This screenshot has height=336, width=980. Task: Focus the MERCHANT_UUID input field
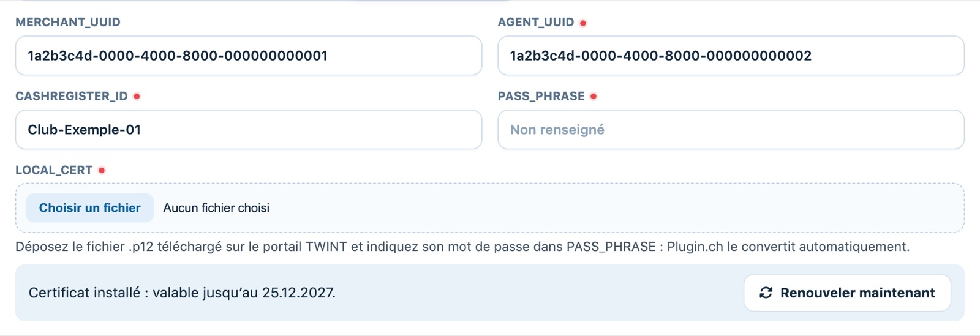249,56
